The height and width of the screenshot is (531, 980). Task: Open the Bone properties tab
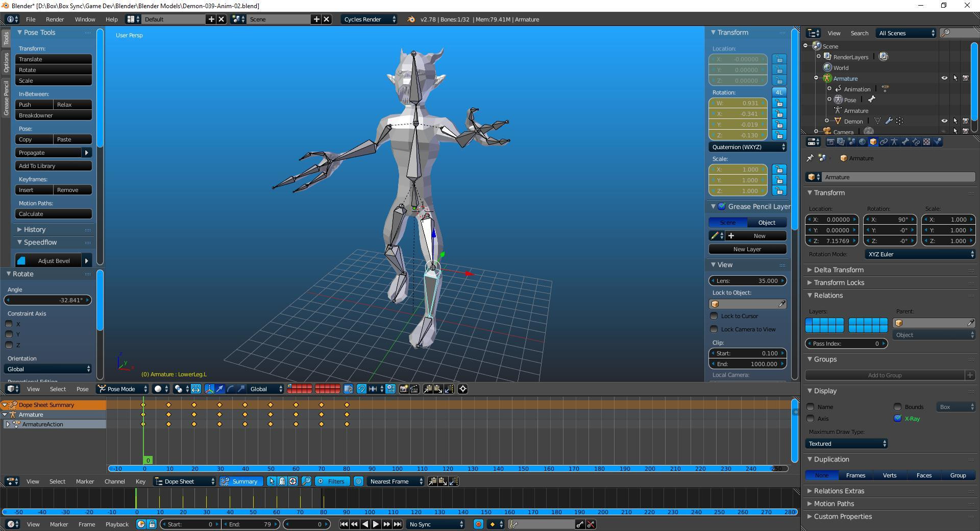(905, 142)
